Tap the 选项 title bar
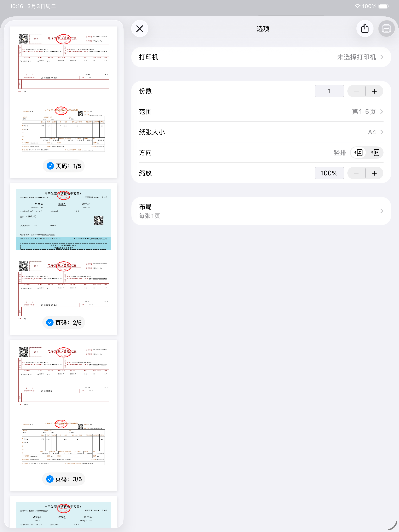The width and height of the screenshot is (399, 532). [263, 28]
